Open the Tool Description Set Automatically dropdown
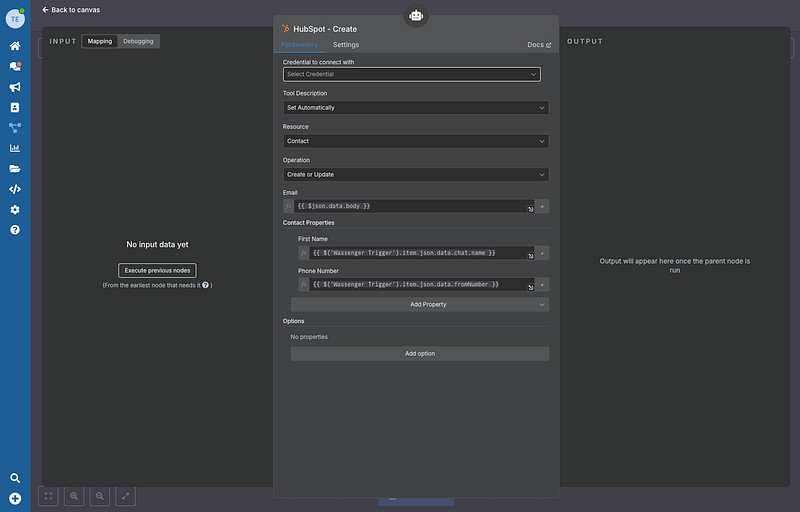The width and height of the screenshot is (800, 512). point(415,107)
